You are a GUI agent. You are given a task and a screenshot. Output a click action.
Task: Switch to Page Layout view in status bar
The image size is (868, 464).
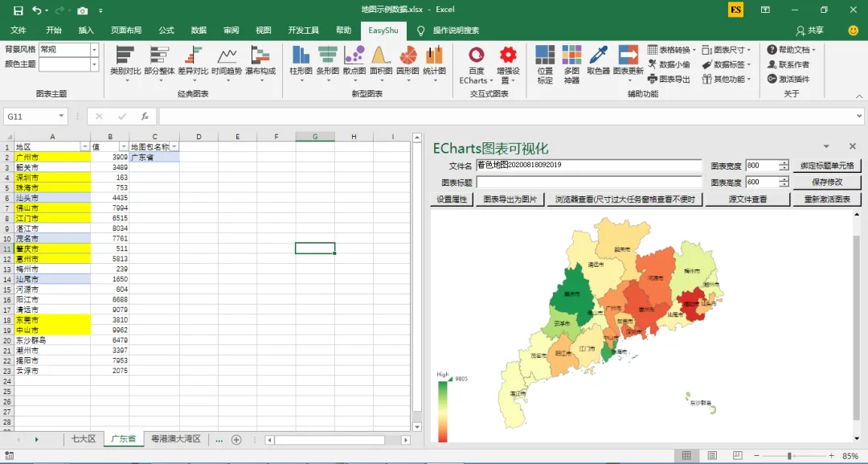point(712,456)
